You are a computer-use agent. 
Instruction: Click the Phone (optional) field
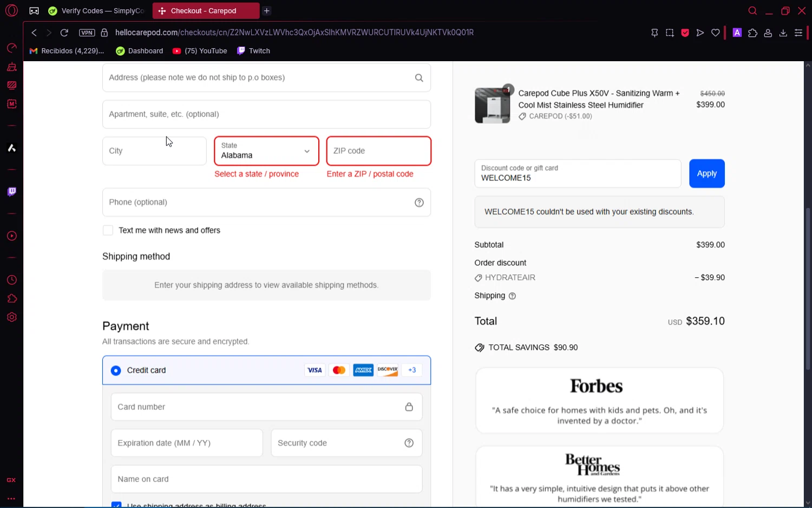(x=266, y=202)
